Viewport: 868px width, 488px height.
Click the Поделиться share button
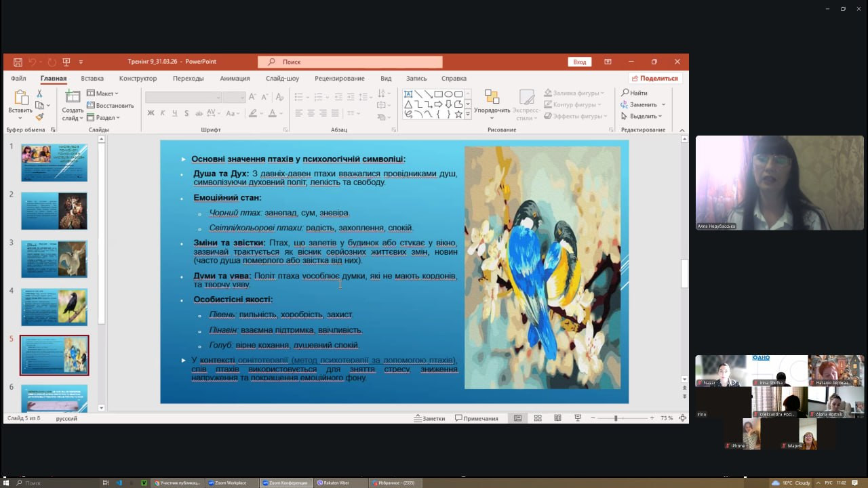pos(654,79)
